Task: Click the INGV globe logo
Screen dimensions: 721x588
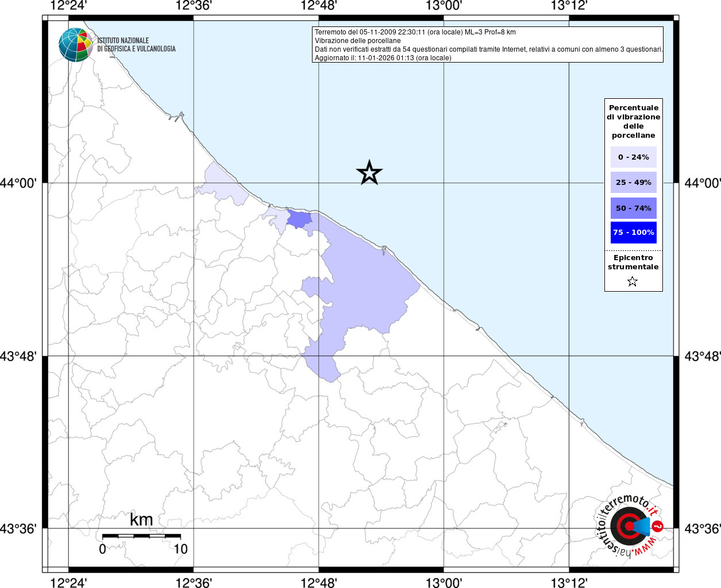Action: 76,45
